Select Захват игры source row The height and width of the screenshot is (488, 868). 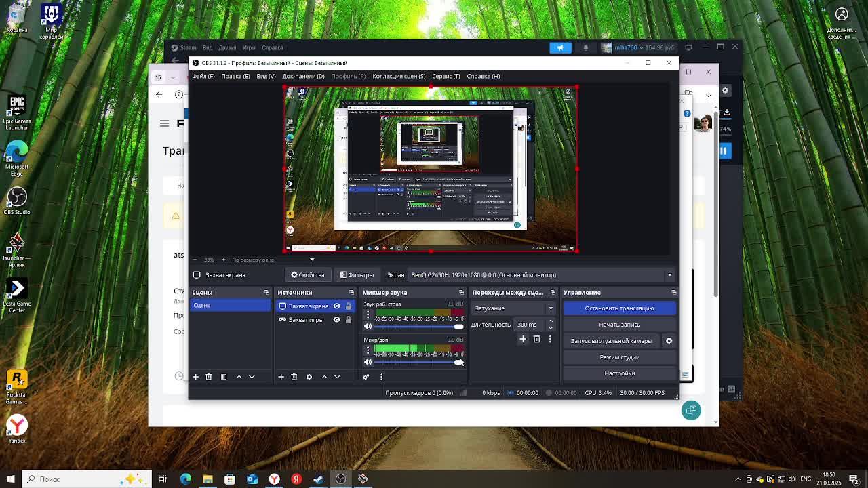click(x=315, y=320)
